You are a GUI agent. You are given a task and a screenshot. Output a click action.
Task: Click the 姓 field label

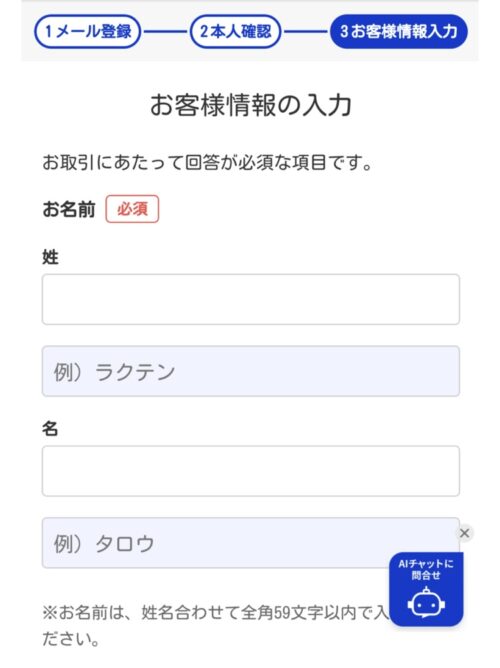[x=50, y=257]
